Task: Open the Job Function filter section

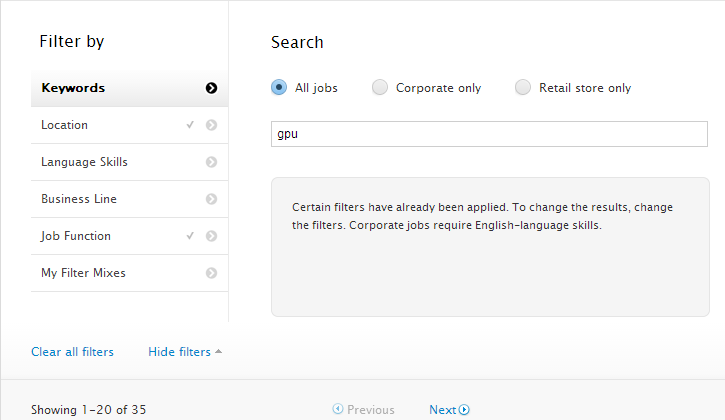Action: [76, 236]
